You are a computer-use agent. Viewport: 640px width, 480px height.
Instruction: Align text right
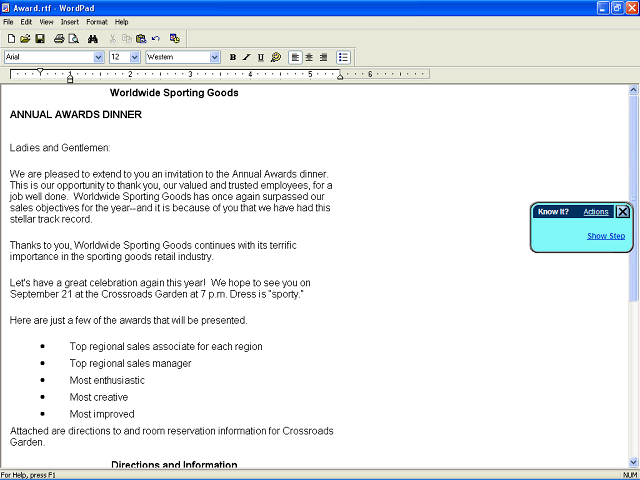tap(324, 57)
